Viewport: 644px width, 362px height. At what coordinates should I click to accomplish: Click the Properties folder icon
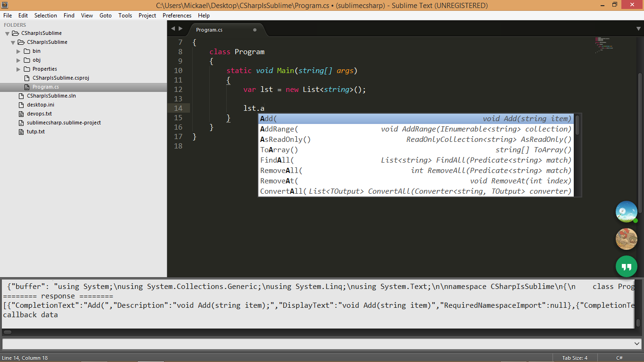click(x=27, y=69)
